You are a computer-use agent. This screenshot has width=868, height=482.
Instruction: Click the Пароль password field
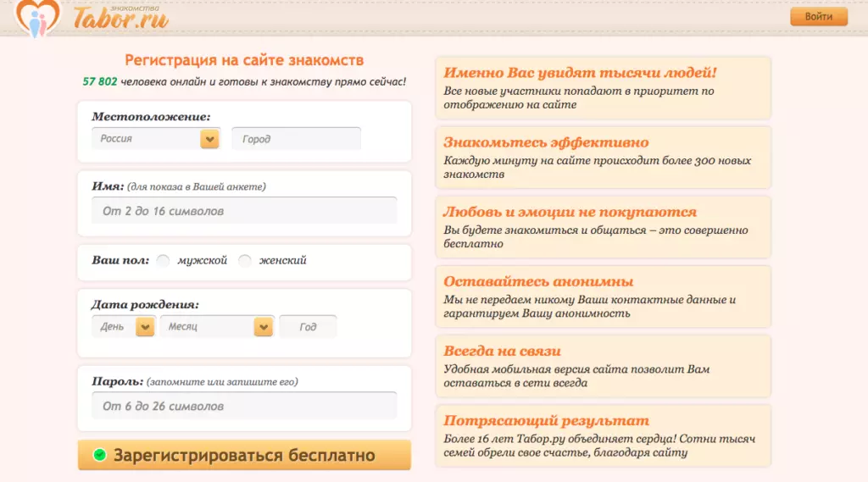point(244,406)
